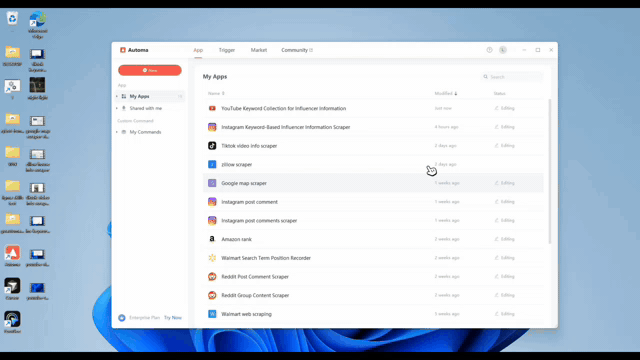Open Reddit Post Comment Scraper
The width and height of the screenshot is (640, 360).
pyautogui.click(x=255, y=277)
